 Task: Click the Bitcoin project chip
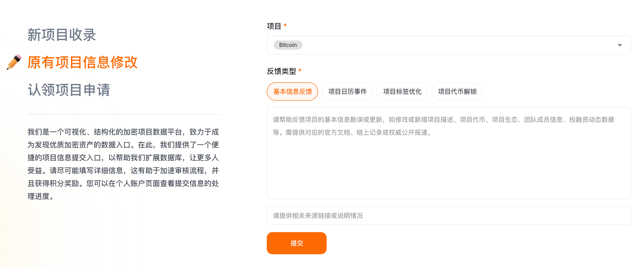click(288, 45)
